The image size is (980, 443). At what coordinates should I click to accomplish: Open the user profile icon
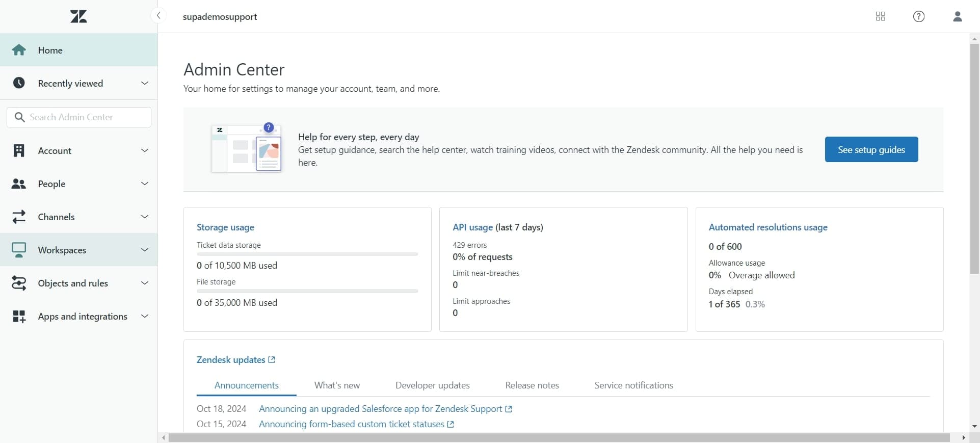(957, 16)
